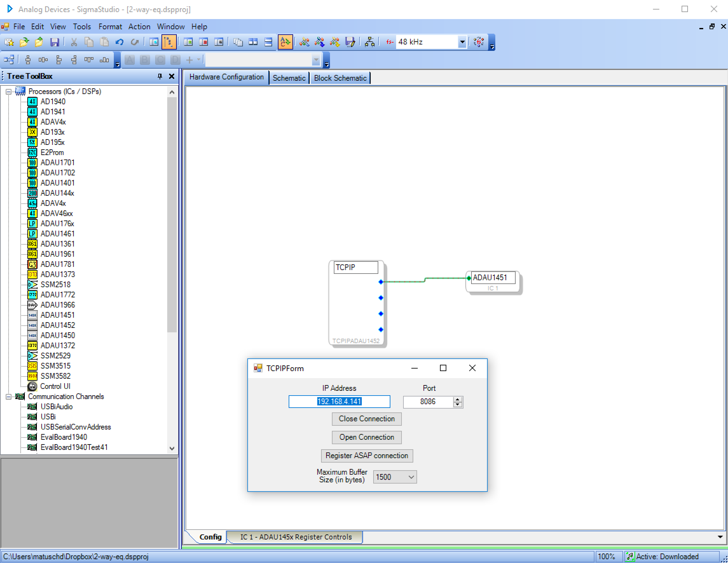Open the Tools menu

tap(82, 27)
